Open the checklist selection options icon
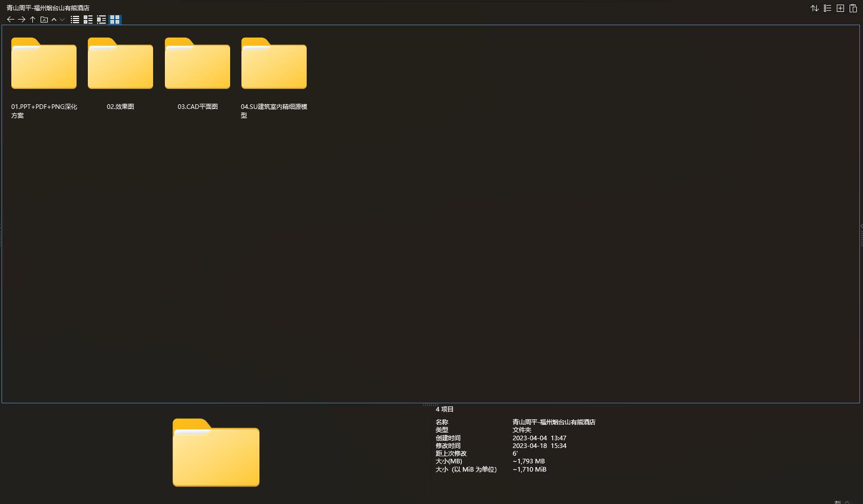Viewport: 863px width, 504px height. pos(828,8)
